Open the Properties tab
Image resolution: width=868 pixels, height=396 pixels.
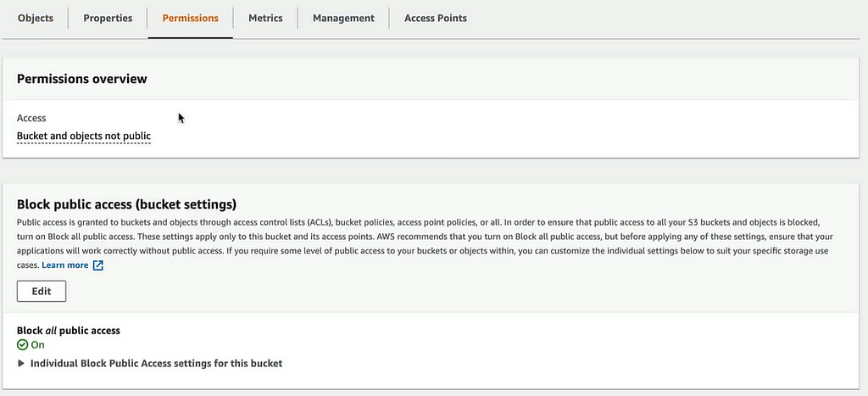[x=108, y=19]
